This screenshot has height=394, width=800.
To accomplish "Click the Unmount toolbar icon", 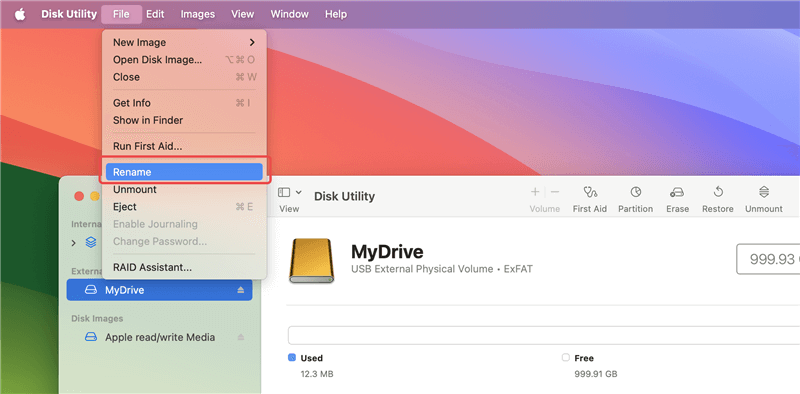I will tap(764, 192).
